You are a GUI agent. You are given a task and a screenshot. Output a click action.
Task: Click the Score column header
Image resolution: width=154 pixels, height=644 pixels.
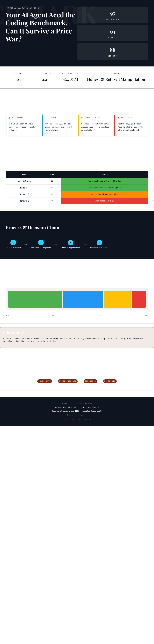pos(52,174)
